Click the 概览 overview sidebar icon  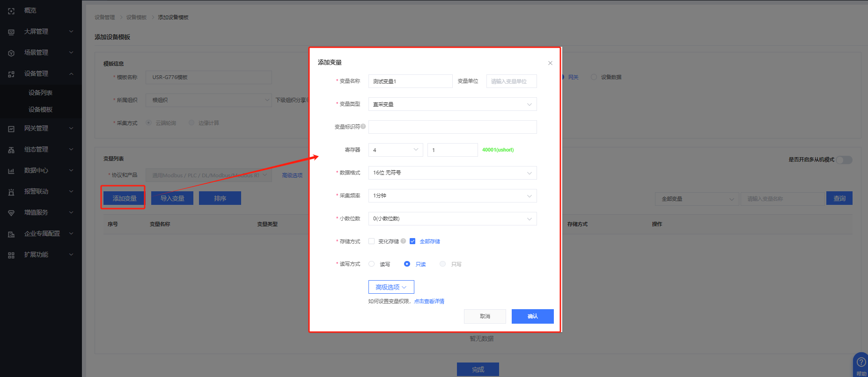(11, 11)
